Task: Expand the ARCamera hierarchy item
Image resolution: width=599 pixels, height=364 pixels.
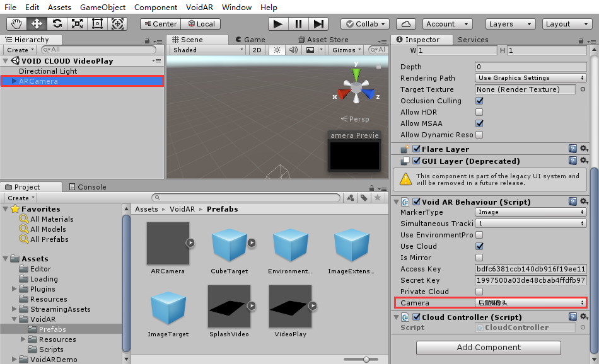Action: click(15, 81)
